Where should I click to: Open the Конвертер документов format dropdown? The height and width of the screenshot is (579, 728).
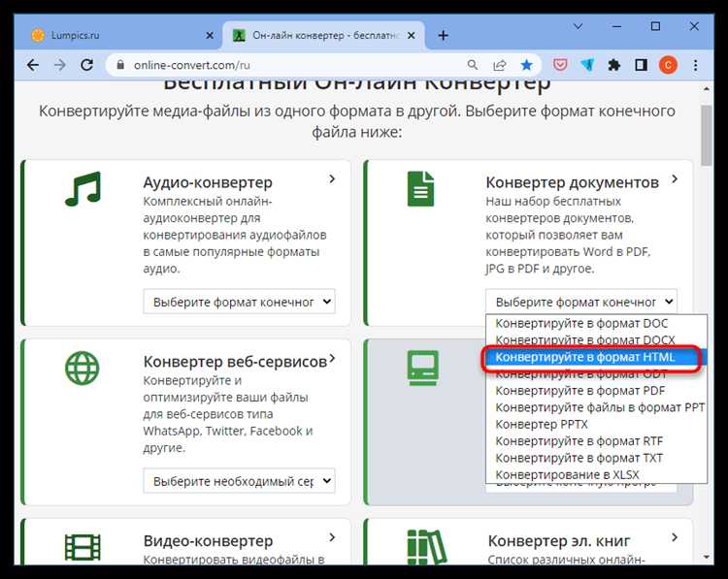(581, 302)
